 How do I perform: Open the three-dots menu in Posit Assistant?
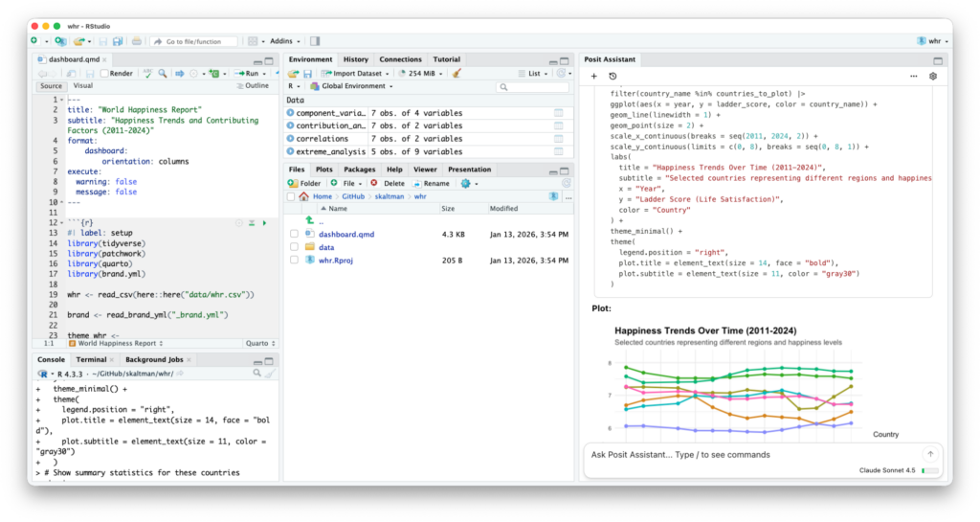tap(914, 77)
